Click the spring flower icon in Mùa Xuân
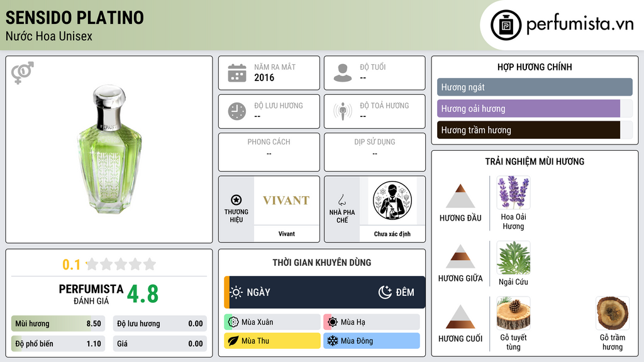 233,322
